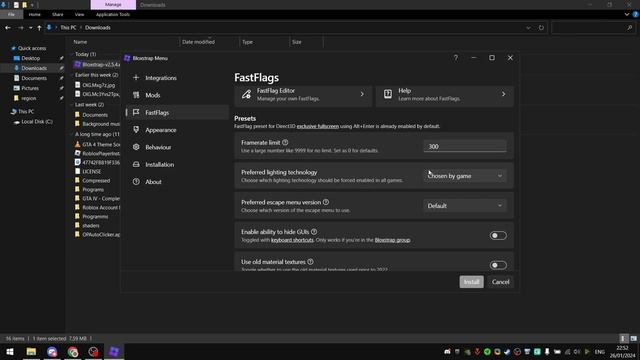Click This PC in the address bar
Viewport: 640px width, 360px height.
coord(68,28)
